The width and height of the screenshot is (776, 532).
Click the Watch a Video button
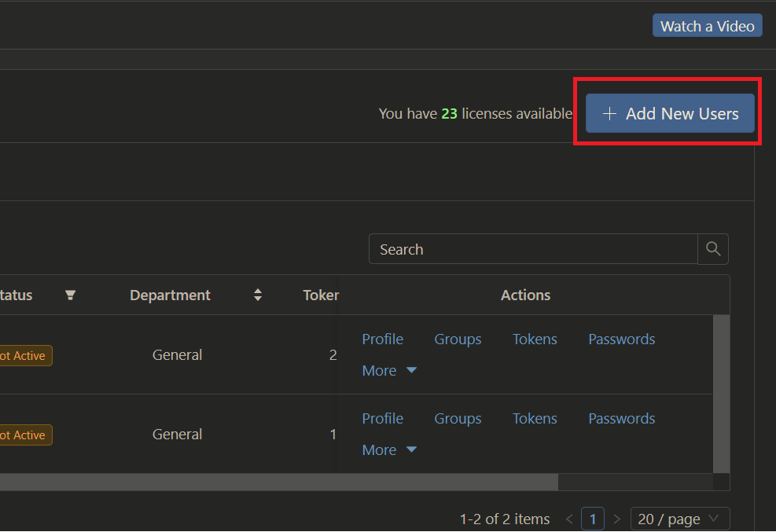(707, 25)
